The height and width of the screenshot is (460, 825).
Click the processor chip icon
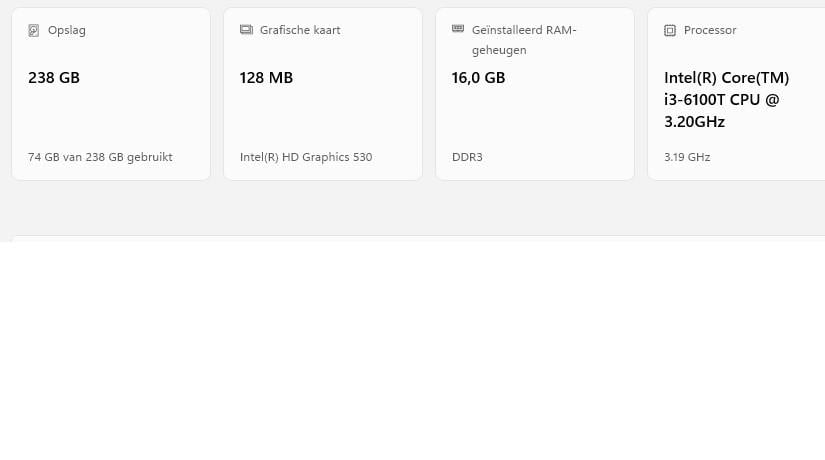tap(670, 30)
